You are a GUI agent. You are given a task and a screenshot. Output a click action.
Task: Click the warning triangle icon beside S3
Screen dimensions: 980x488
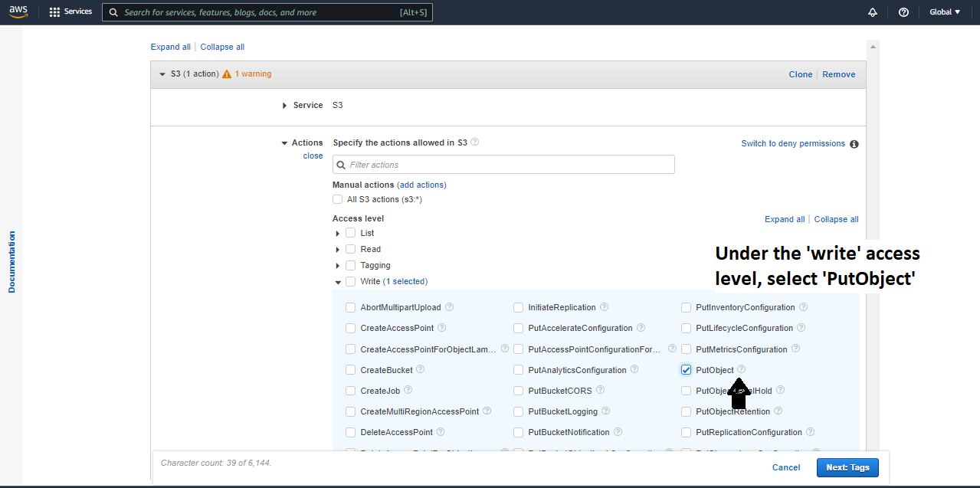(227, 74)
